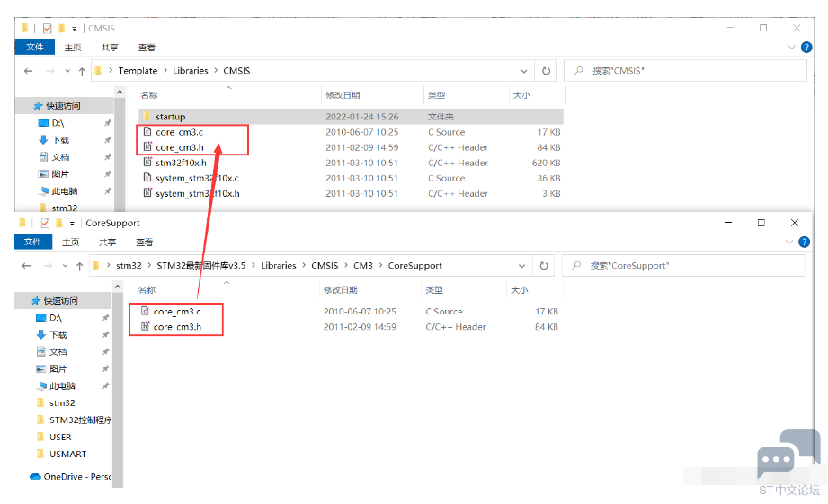Open help icon in CMSIS window
The image size is (828, 504).
(805, 48)
